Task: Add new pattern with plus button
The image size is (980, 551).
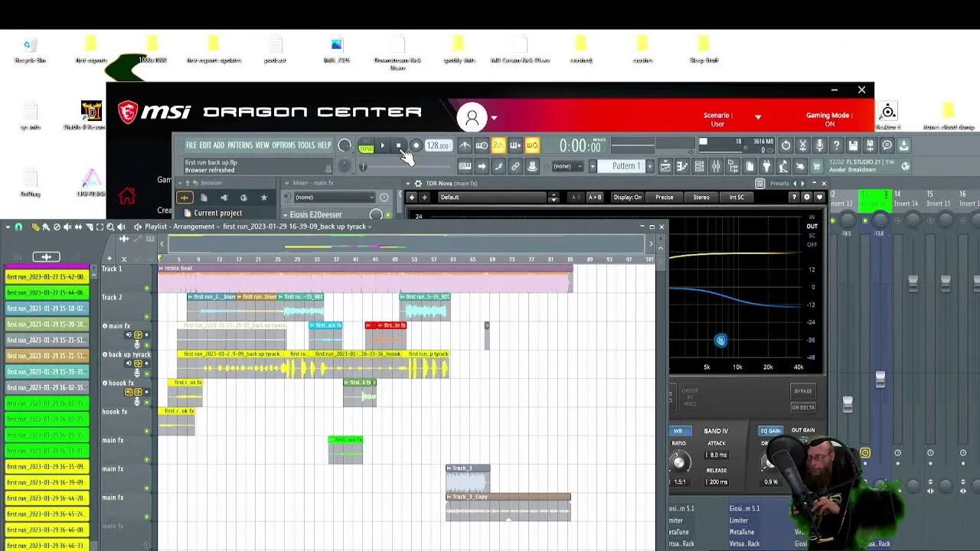Action: coord(650,166)
